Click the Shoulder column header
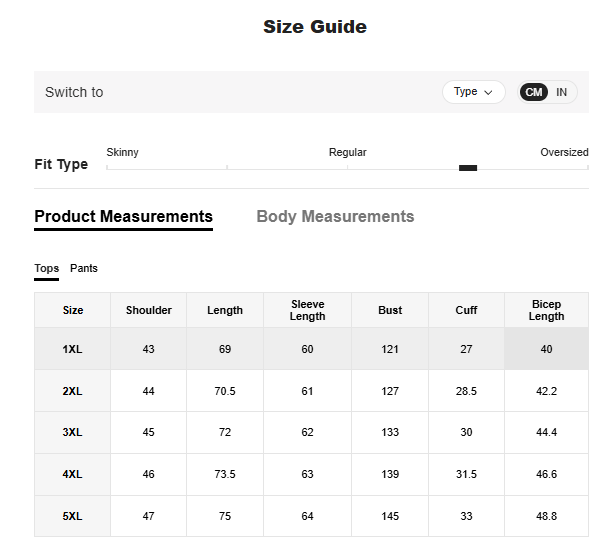 [x=149, y=310]
